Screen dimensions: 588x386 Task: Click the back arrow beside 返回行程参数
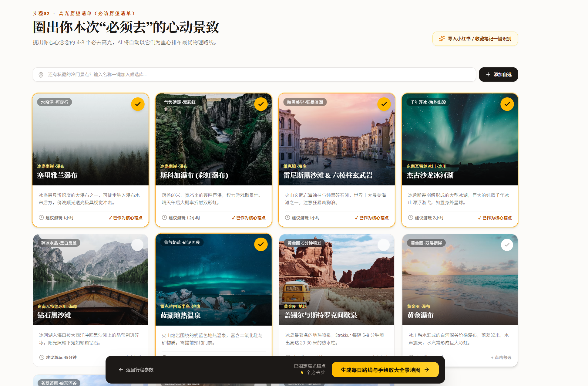point(121,370)
